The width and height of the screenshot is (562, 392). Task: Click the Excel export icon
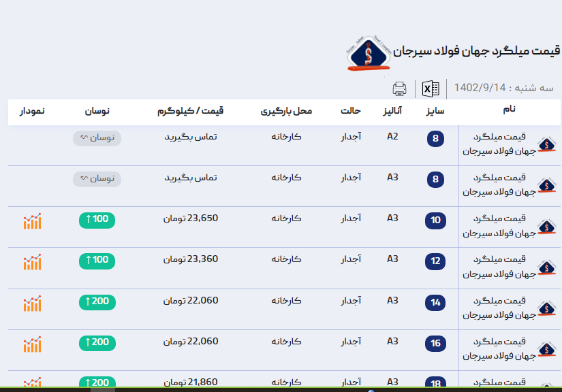(431, 88)
